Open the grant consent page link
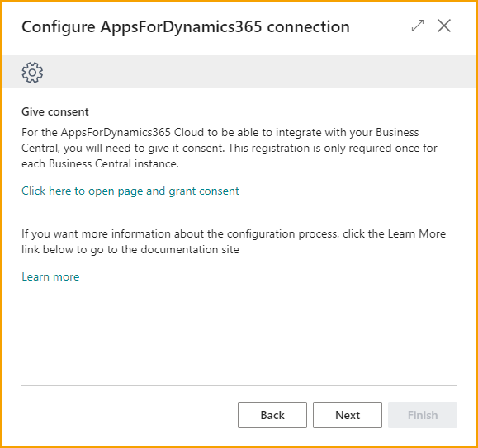 click(x=130, y=191)
